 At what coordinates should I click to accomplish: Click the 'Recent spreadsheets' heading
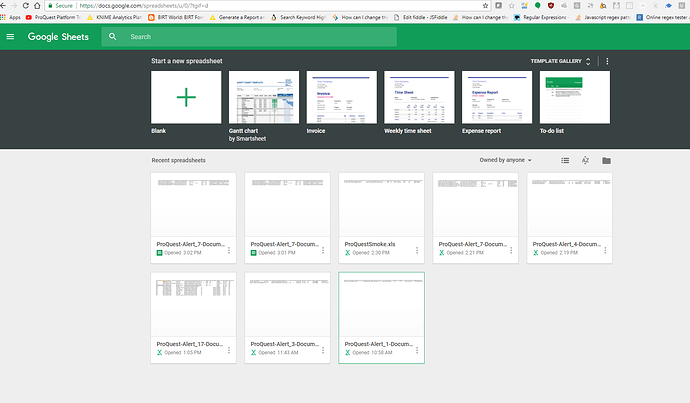coord(179,161)
